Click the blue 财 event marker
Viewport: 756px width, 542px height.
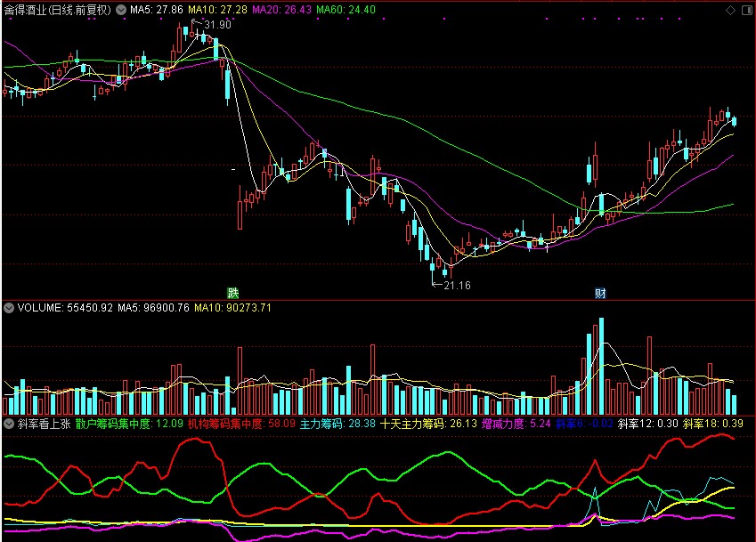point(600,293)
